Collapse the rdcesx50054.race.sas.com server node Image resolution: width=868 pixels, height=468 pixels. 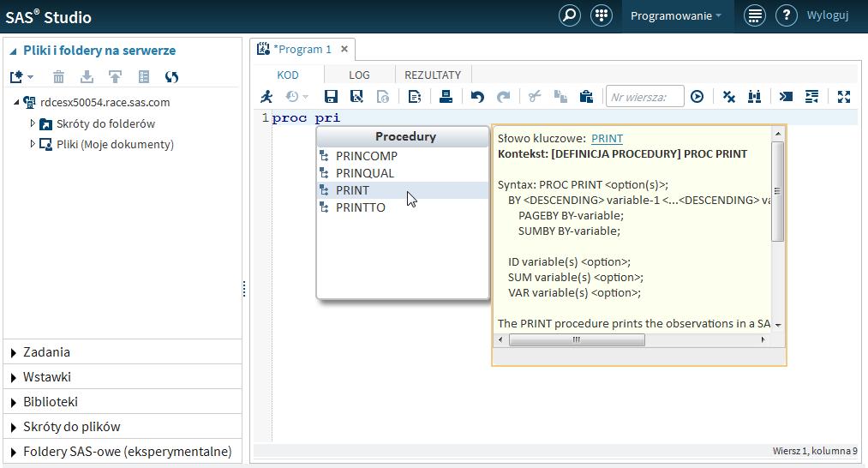tap(16, 102)
